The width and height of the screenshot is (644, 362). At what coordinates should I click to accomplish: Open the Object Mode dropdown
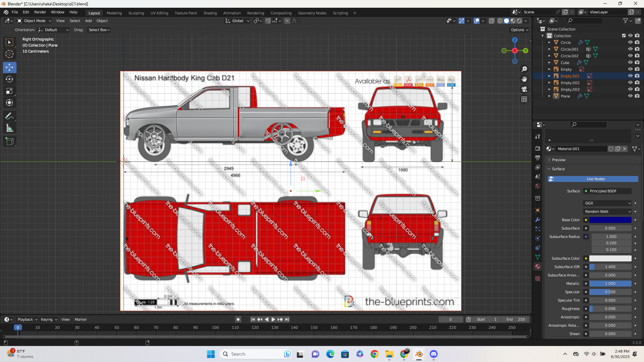coord(34,21)
